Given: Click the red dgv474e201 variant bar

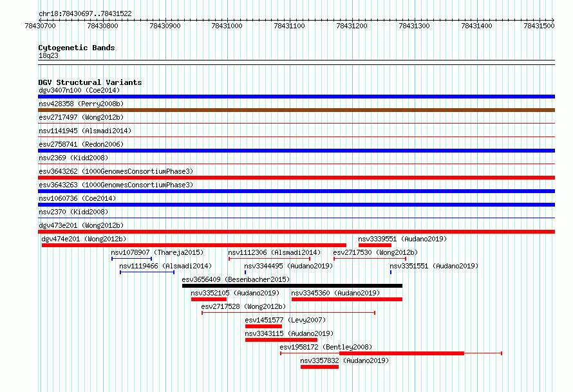Looking at the screenshot, I should coord(194,245).
